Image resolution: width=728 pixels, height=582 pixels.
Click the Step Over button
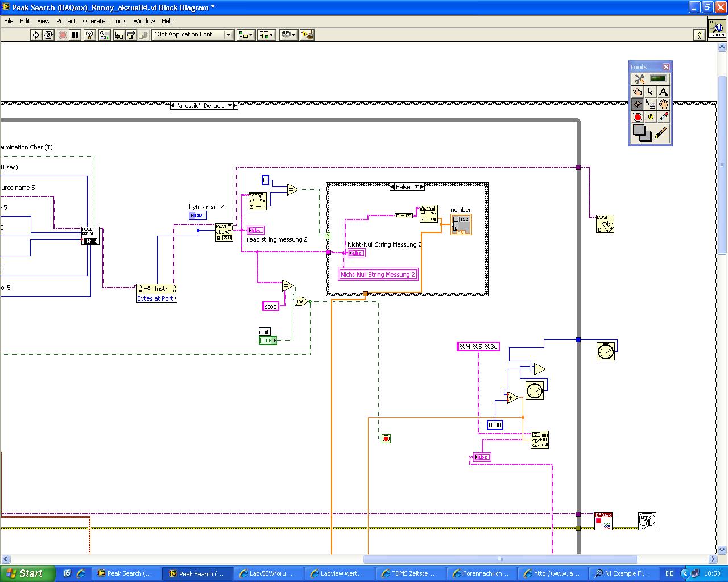point(130,35)
